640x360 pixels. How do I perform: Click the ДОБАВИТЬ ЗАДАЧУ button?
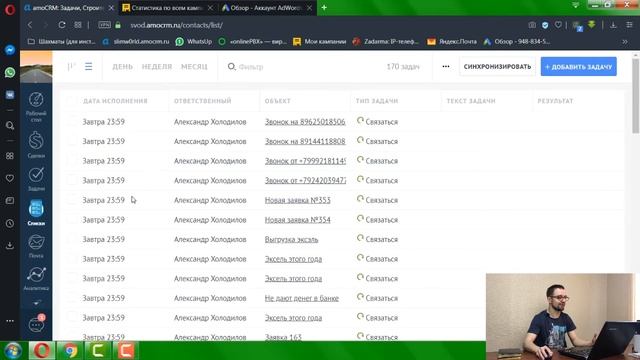[578, 67]
